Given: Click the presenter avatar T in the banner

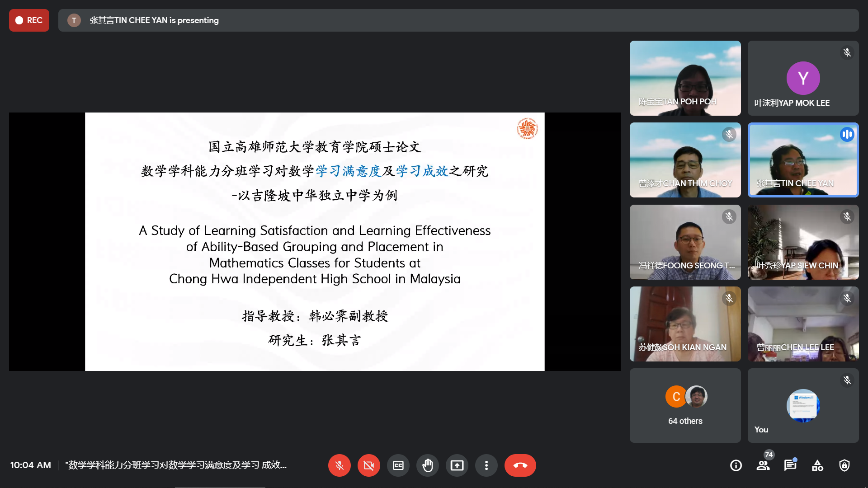Looking at the screenshot, I should (74, 20).
